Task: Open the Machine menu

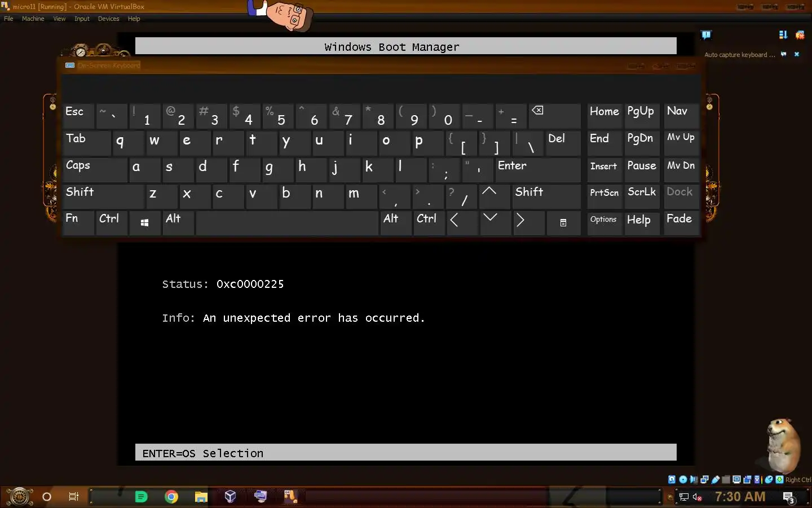Action: tap(33, 19)
